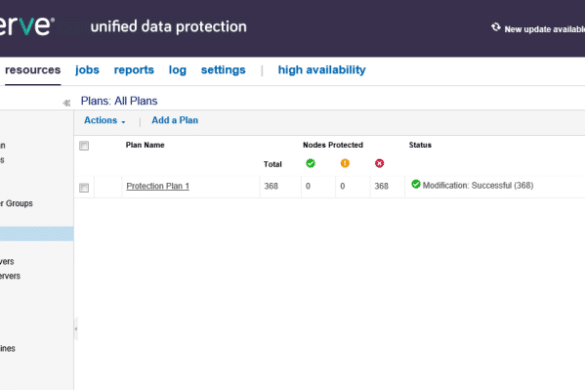Click the red failed nodes column icon
This screenshot has height=390, width=585.
tap(379, 163)
